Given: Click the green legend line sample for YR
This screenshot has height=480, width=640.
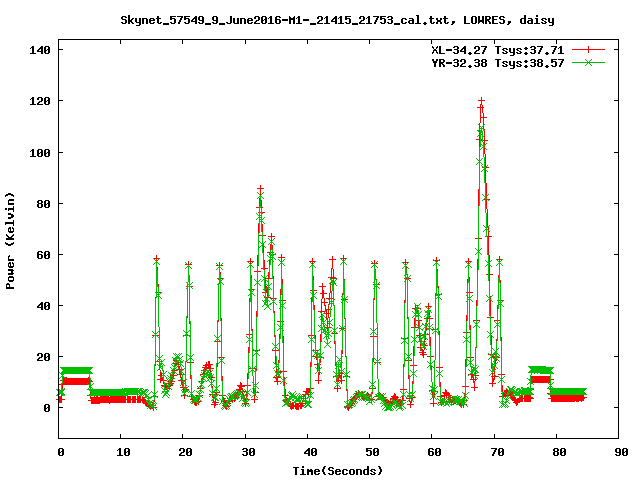Looking at the screenshot, I should [588, 62].
